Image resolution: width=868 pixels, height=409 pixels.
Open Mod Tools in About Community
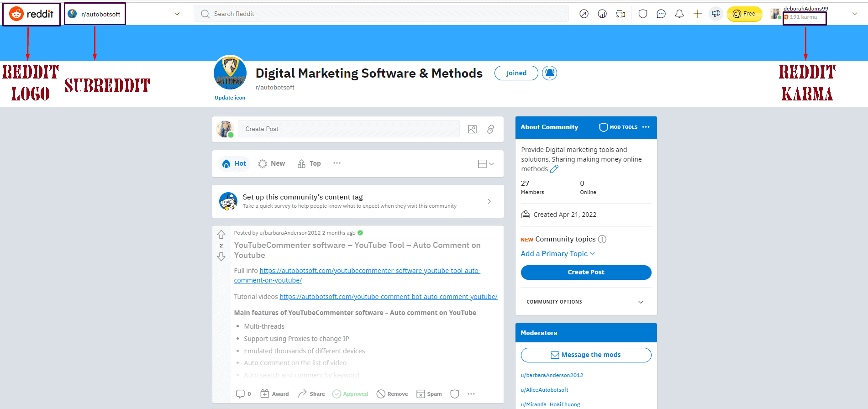point(618,127)
